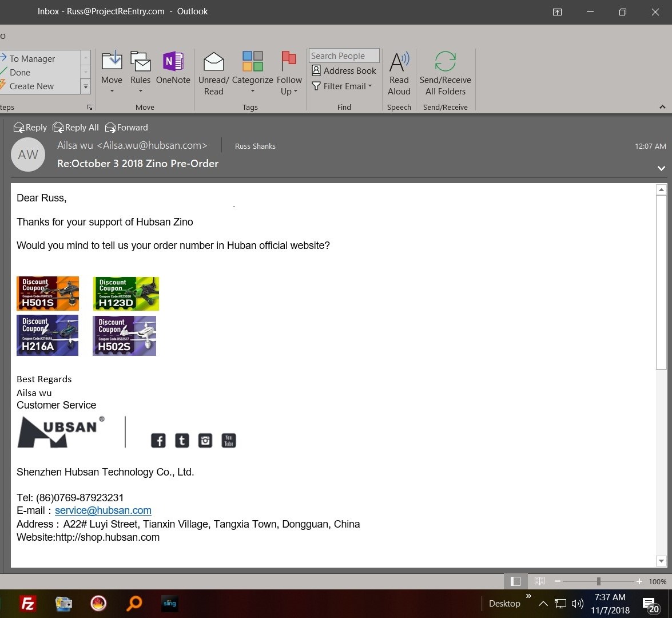This screenshot has height=618, width=672.
Task: Open Filter Email menu
Action: [x=342, y=86]
